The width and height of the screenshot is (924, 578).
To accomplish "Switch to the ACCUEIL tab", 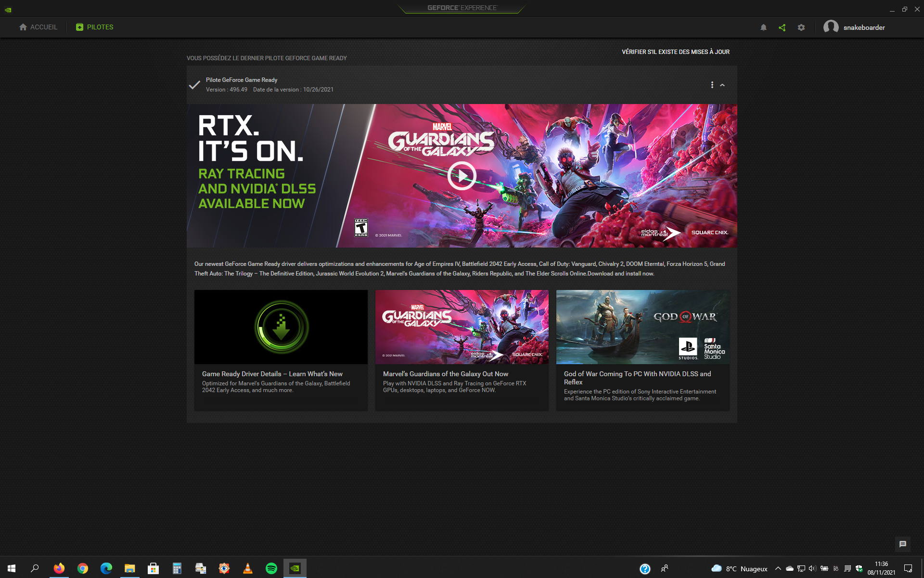I will coord(38,27).
